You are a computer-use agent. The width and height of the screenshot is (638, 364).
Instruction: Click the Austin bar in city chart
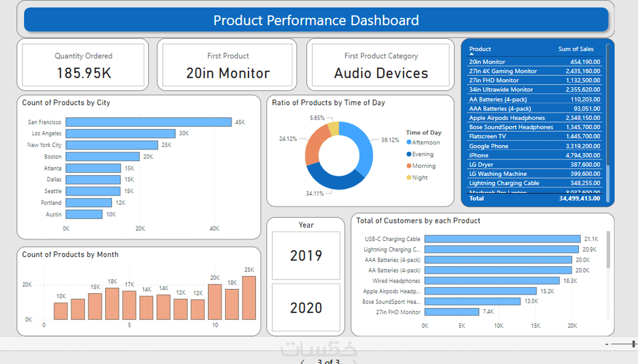84,214
